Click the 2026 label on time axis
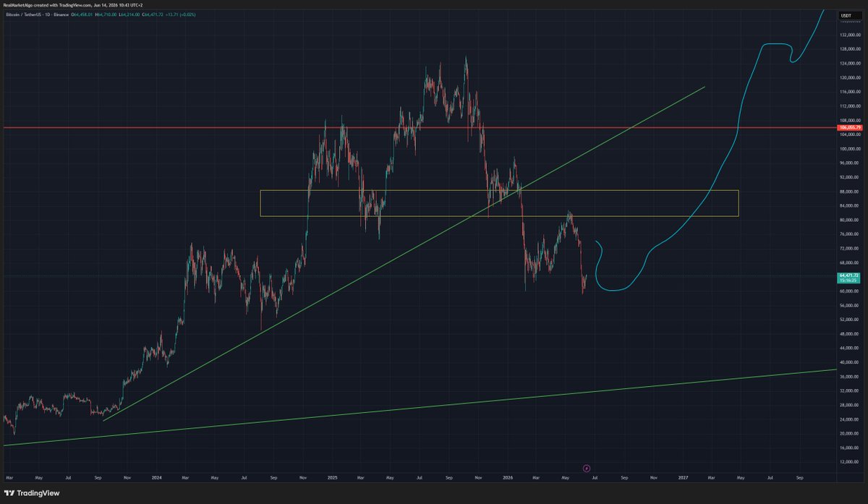 (x=508, y=478)
